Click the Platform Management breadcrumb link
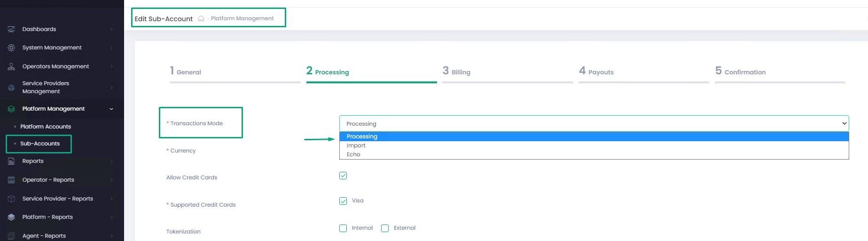 pos(242,18)
